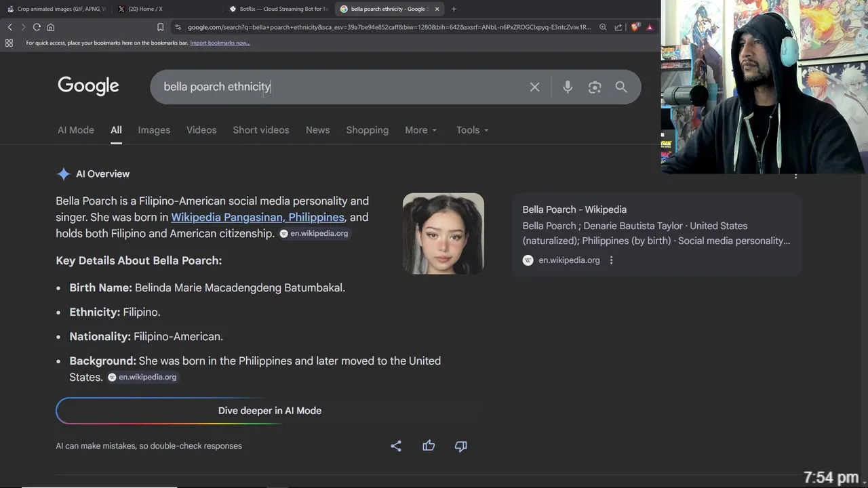Open a new browser tab
This screenshot has height=488, width=868.
tap(454, 9)
